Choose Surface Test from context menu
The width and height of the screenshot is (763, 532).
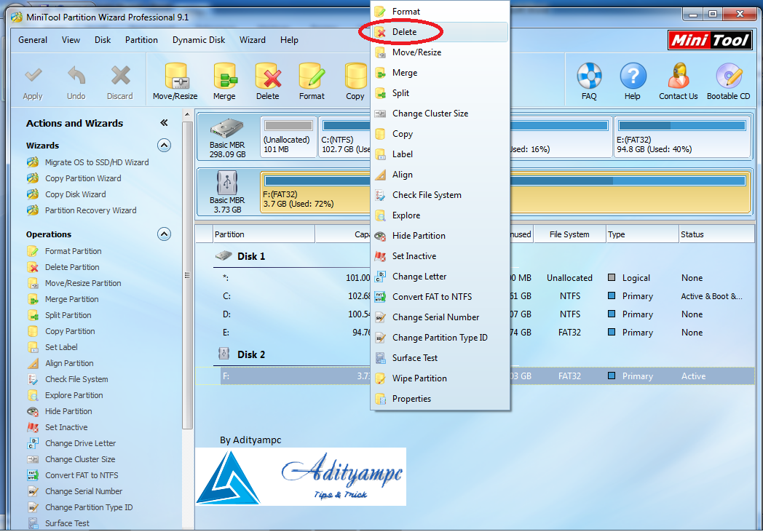[440, 358]
